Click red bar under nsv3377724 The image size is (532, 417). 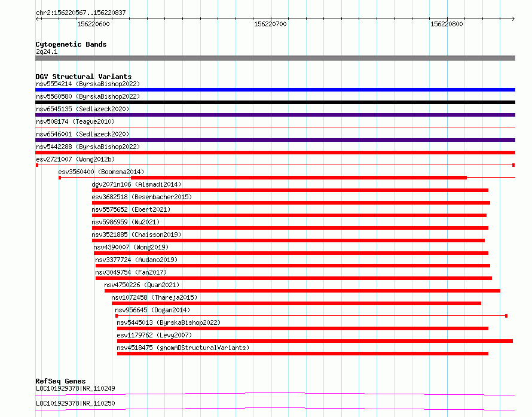(293, 266)
